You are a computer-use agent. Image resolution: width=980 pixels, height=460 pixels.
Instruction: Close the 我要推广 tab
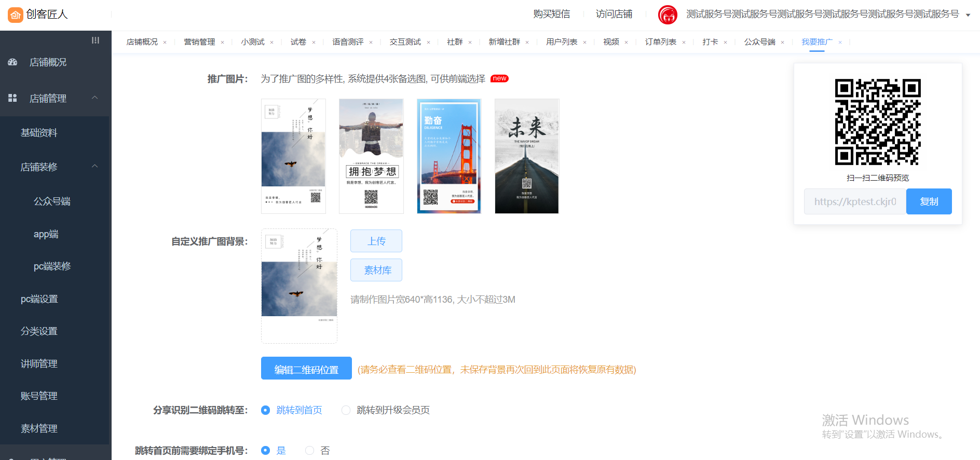click(x=840, y=43)
